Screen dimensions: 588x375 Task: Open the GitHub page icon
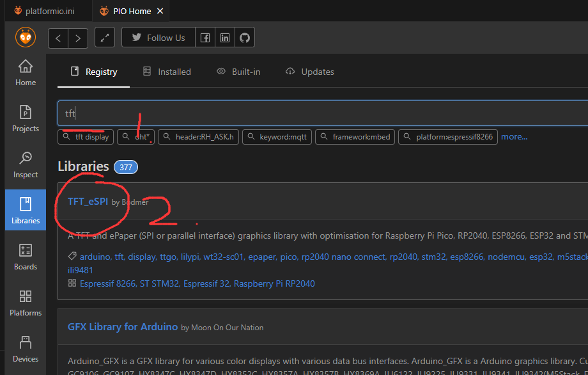[245, 38]
